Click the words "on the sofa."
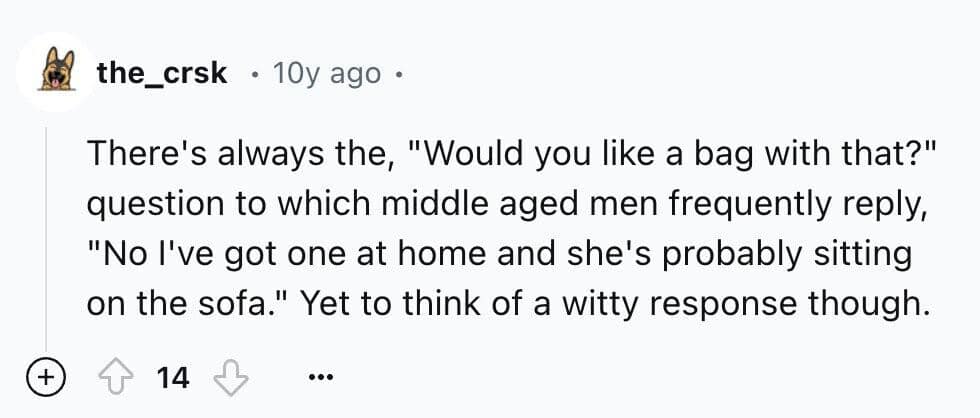This screenshot has width=980, height=418. coord(167,304)
